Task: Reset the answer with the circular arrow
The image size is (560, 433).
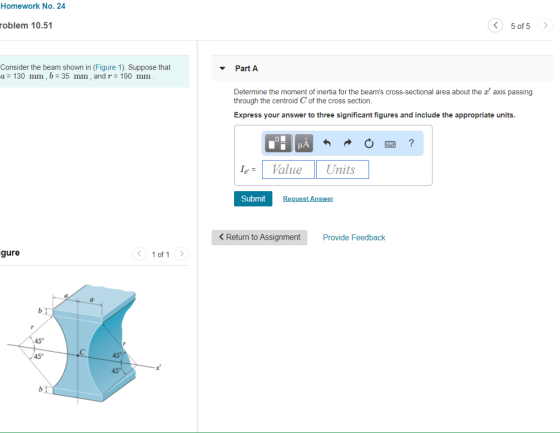Action: click(x=369, y=144)
